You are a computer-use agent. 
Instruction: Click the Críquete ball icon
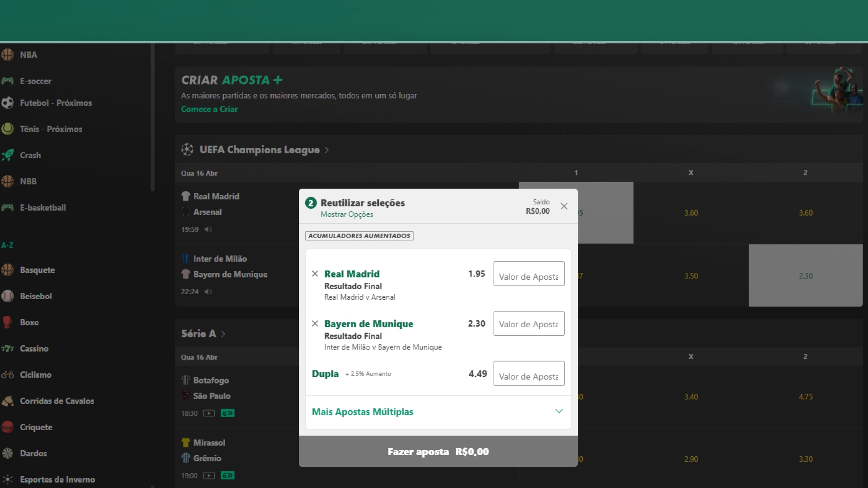[7, 427]
